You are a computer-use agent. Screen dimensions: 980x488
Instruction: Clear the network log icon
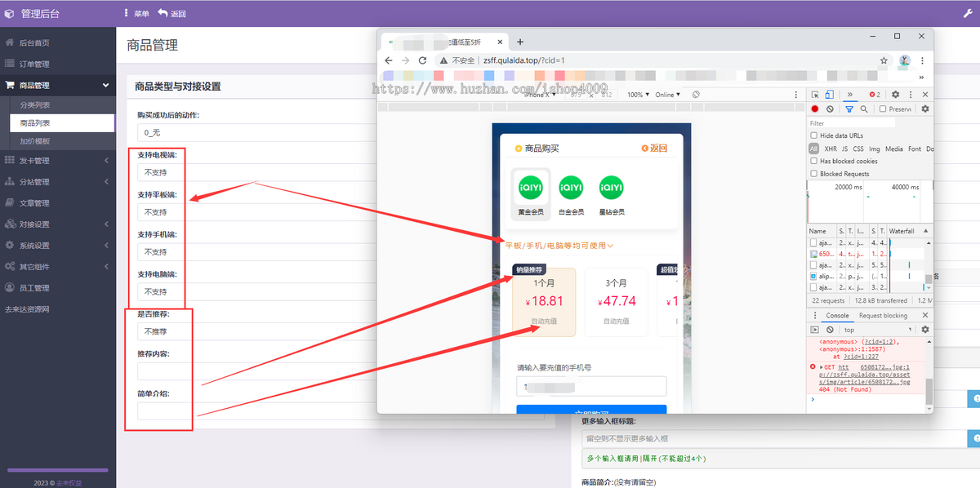coord(830,109)
